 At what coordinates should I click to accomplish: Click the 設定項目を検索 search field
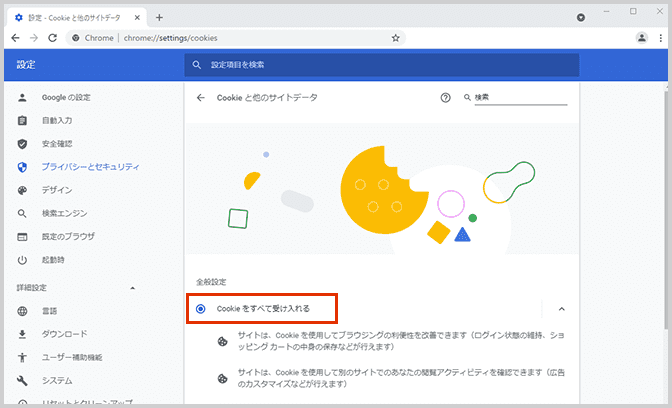[x=382, y=64]
